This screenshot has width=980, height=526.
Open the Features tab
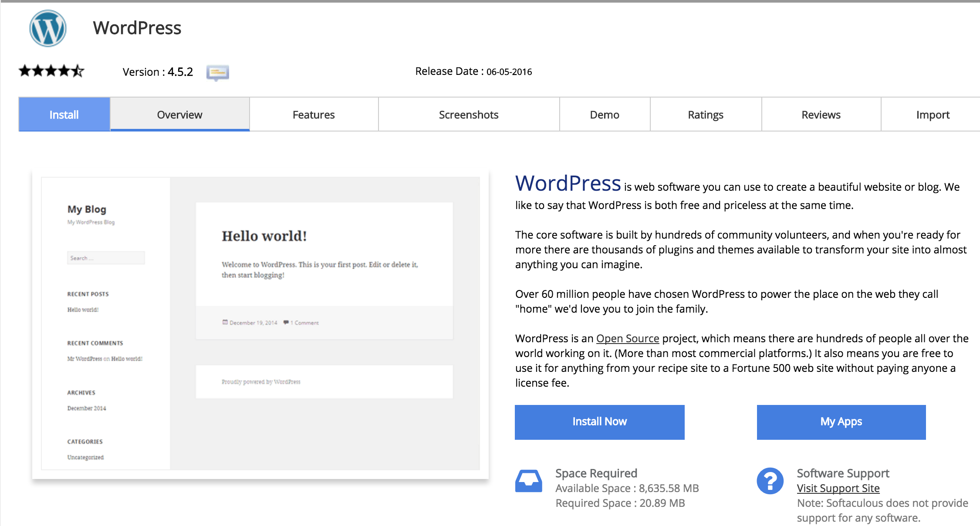[x=314, y=115]
